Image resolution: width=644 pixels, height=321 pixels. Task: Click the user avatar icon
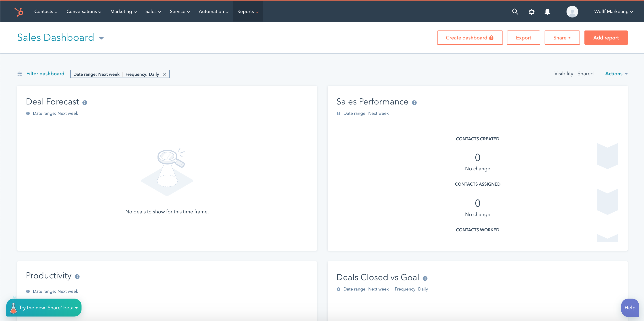(x=572, y=11)
